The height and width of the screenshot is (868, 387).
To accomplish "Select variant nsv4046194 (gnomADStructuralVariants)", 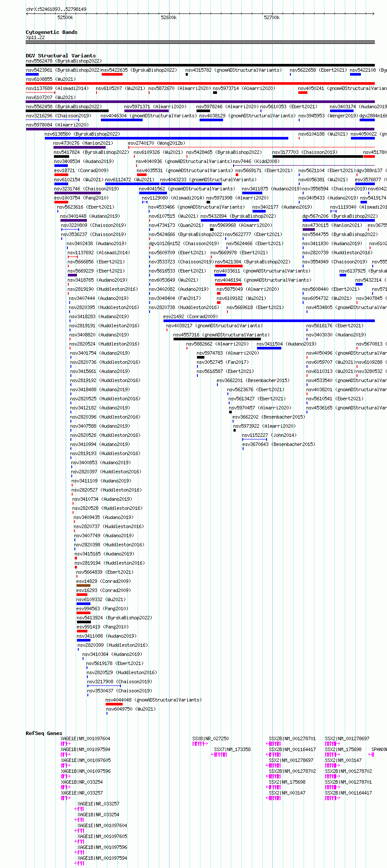I will pos(263,280).
